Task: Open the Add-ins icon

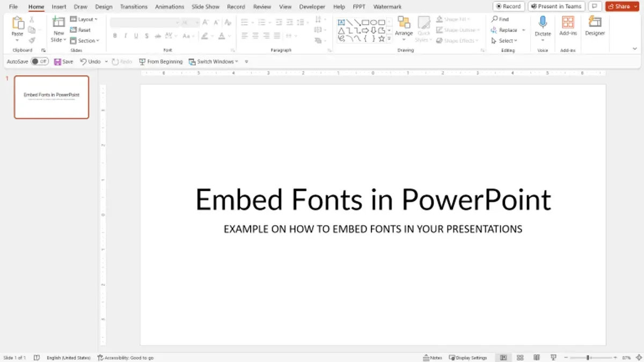Action: tap(568, 23)
